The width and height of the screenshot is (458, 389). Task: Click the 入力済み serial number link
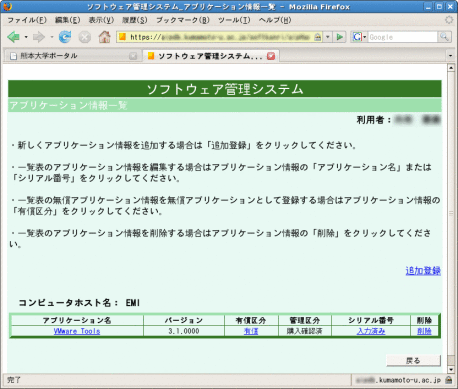coord(371,331)
